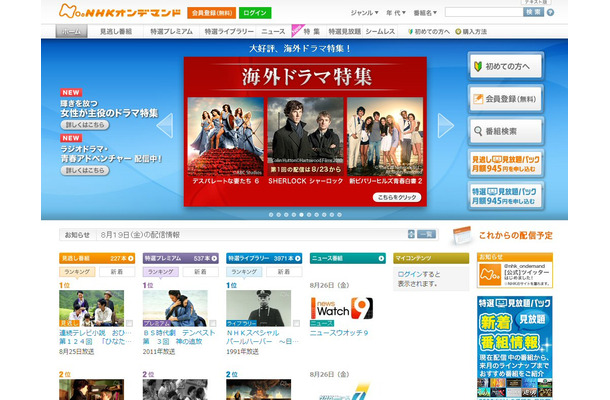The height and width of the screenshot is (400, 610).
Task: Open the ジャンル dropdown
Action: click(x=364, y=13)
